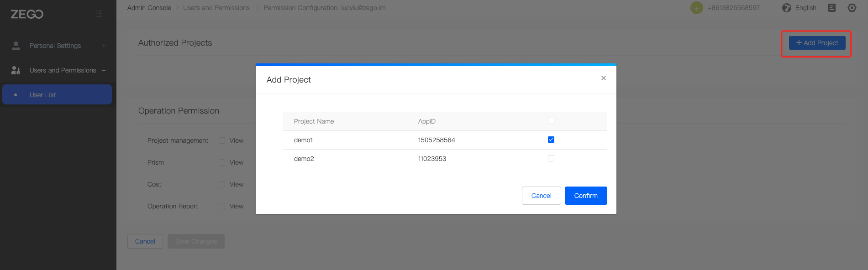Click the ZEGO logo
This screenshot has width=868, height=270.
[27, 14]
